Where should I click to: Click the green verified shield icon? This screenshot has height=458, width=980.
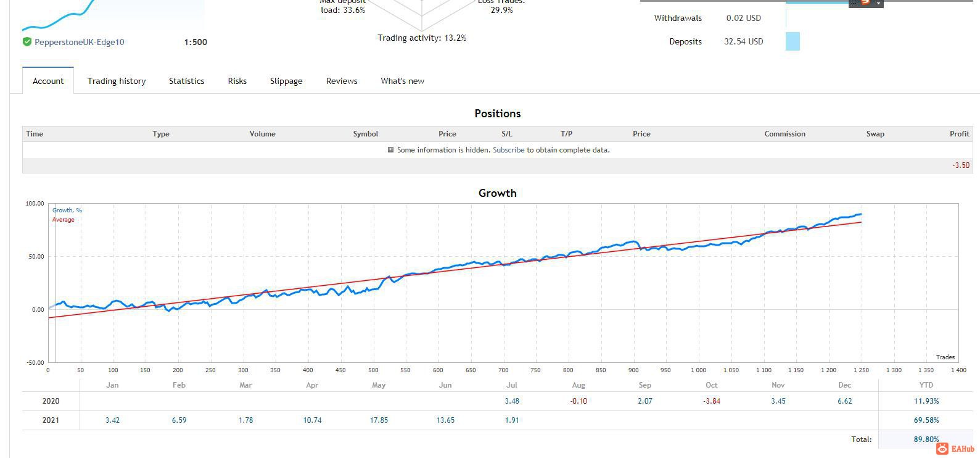(27, 42)
